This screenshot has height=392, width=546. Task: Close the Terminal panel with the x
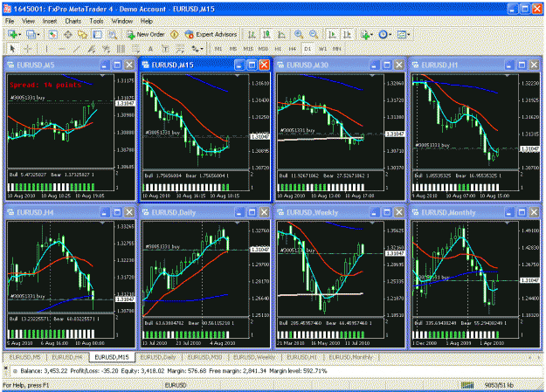tap(5, 368)
